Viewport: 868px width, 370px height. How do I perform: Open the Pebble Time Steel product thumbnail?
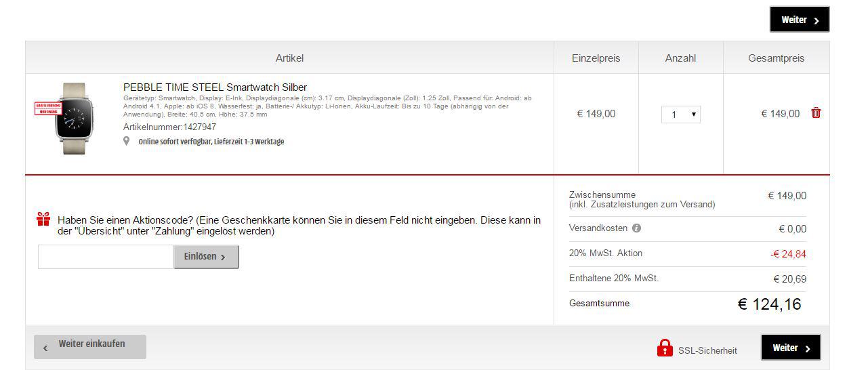click(x=74, y=119)
